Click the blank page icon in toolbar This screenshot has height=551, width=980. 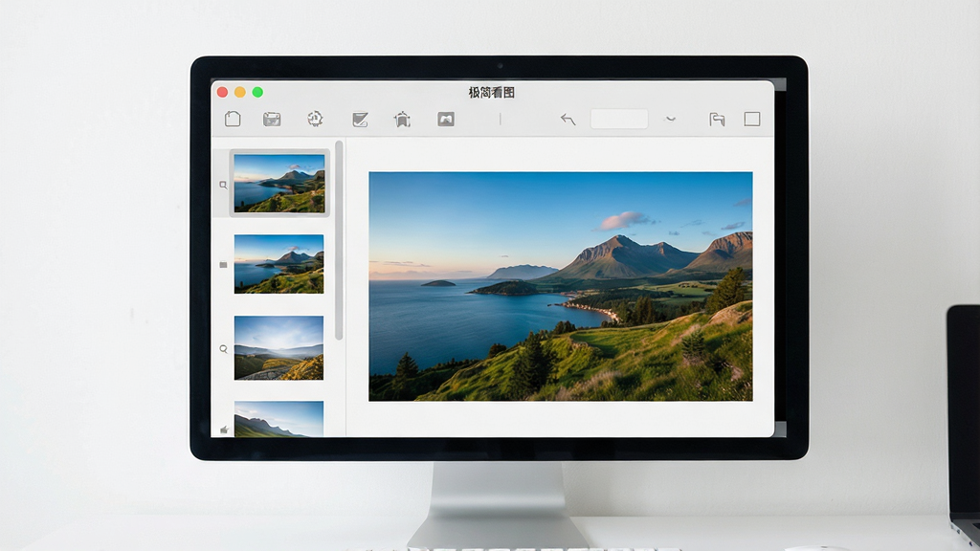(233, 119)
